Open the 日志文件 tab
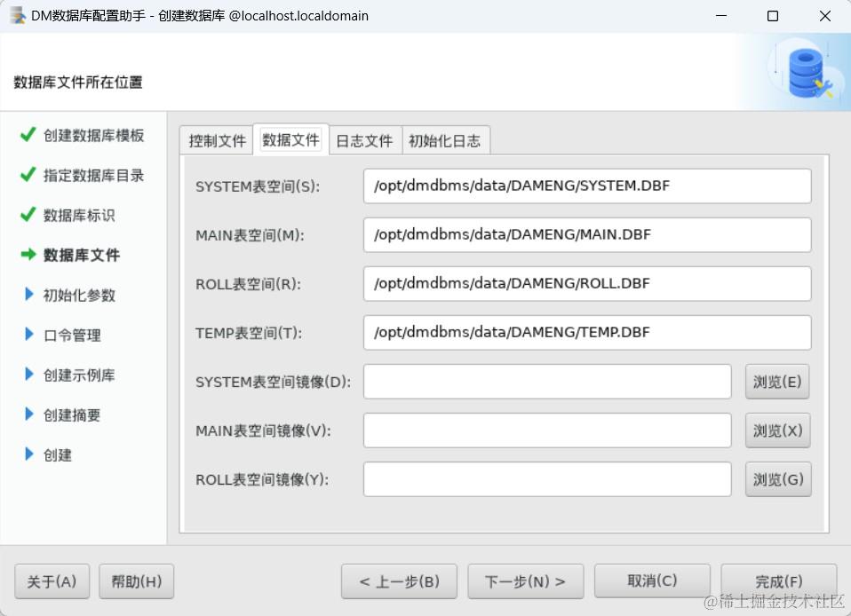Screen dimensions: 851x616 pyautogui.click(x=365, y=141)
